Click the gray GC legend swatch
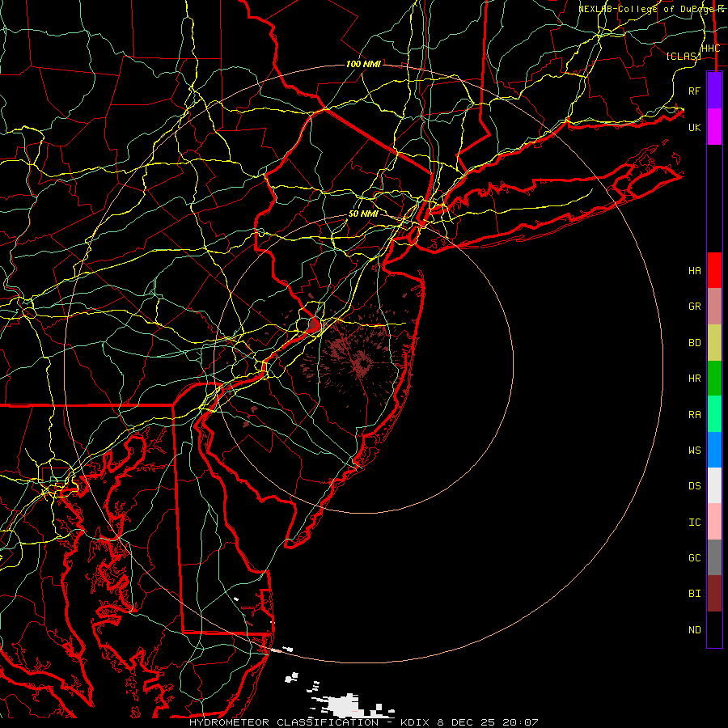 point(714,557)
